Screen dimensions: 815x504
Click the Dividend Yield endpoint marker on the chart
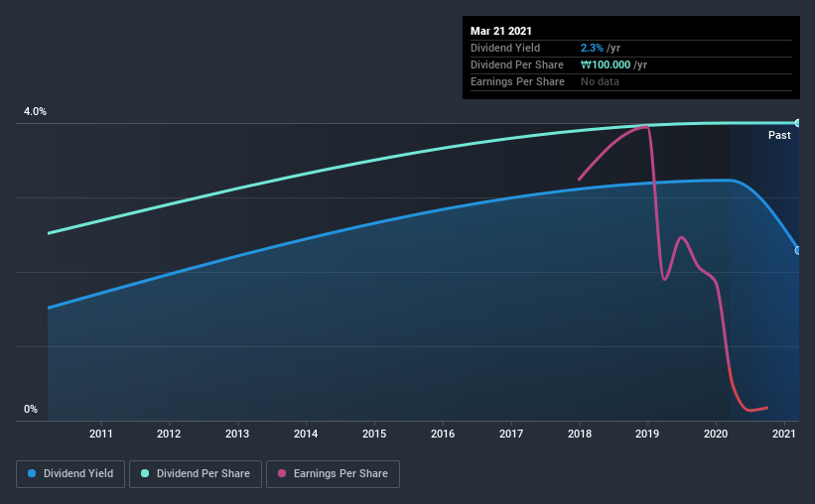click(x=797, y=250)
